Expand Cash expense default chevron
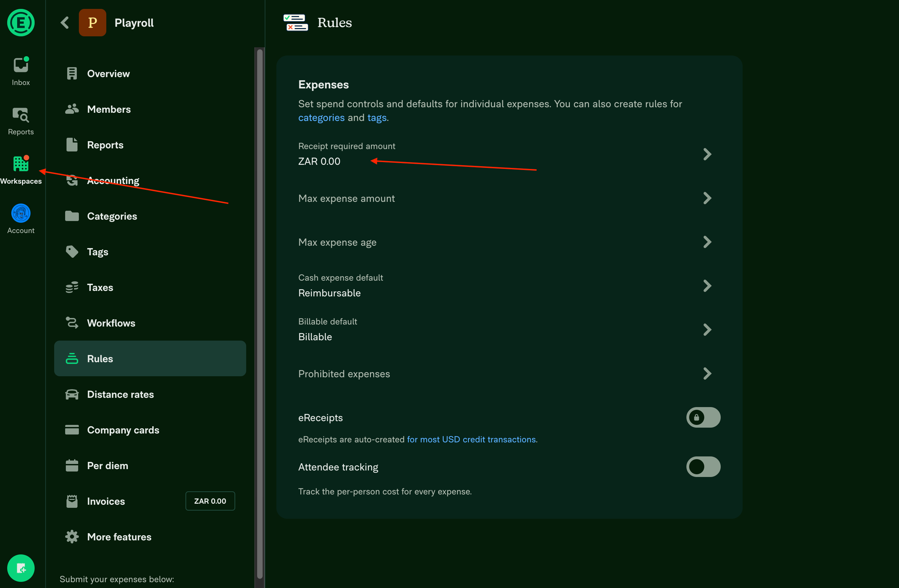This screenshot has width=899, height=588. pos(707,286)
